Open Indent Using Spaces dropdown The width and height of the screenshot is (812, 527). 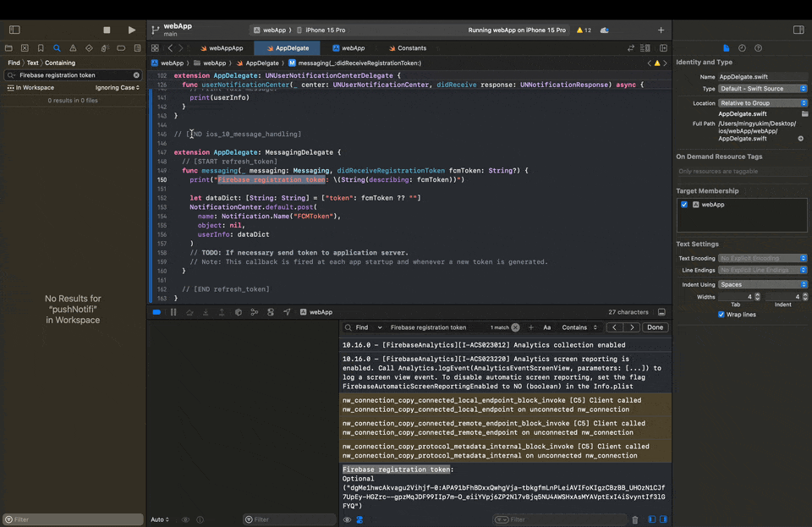[762, 285]
